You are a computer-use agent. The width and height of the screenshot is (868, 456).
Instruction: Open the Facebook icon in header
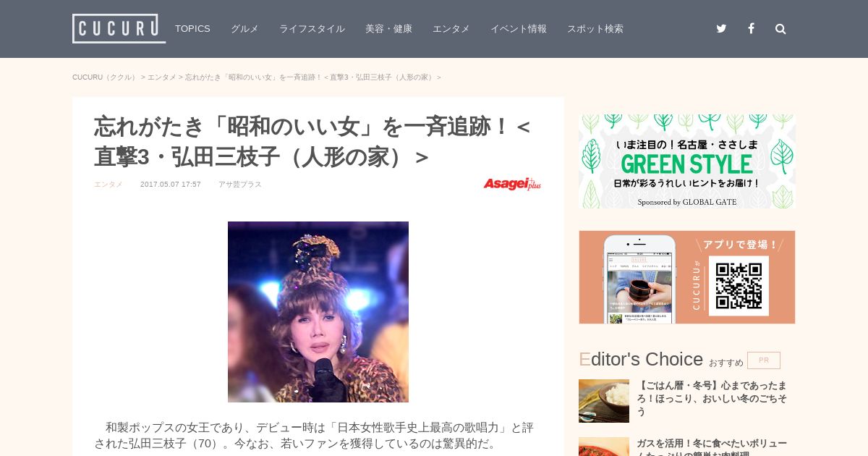coord(751,29)
